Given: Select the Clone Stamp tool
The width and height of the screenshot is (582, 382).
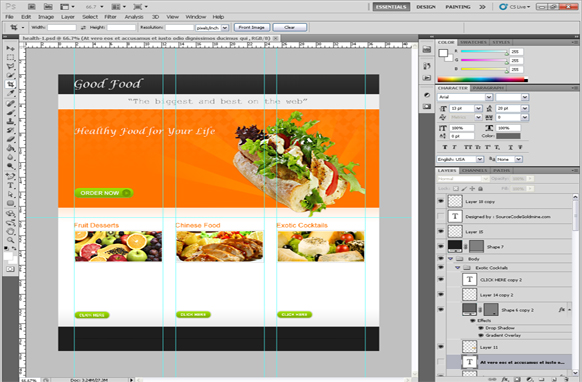Looking at the screenshot, I should (10, 121).
